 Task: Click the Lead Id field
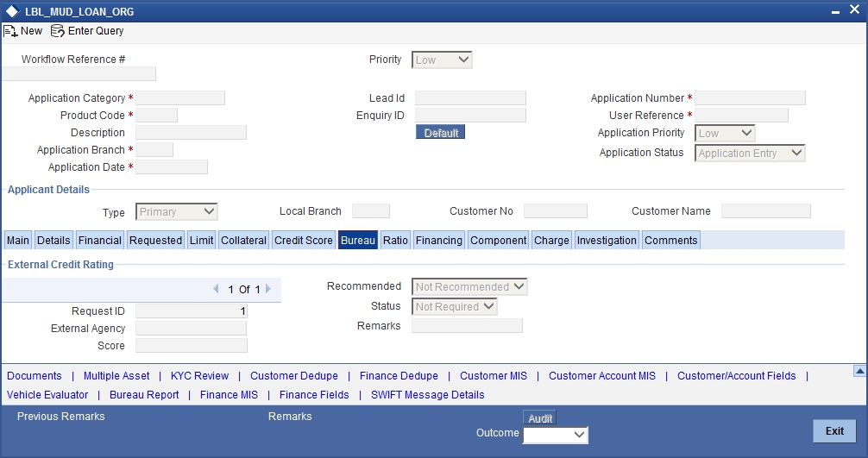point(470,98)
